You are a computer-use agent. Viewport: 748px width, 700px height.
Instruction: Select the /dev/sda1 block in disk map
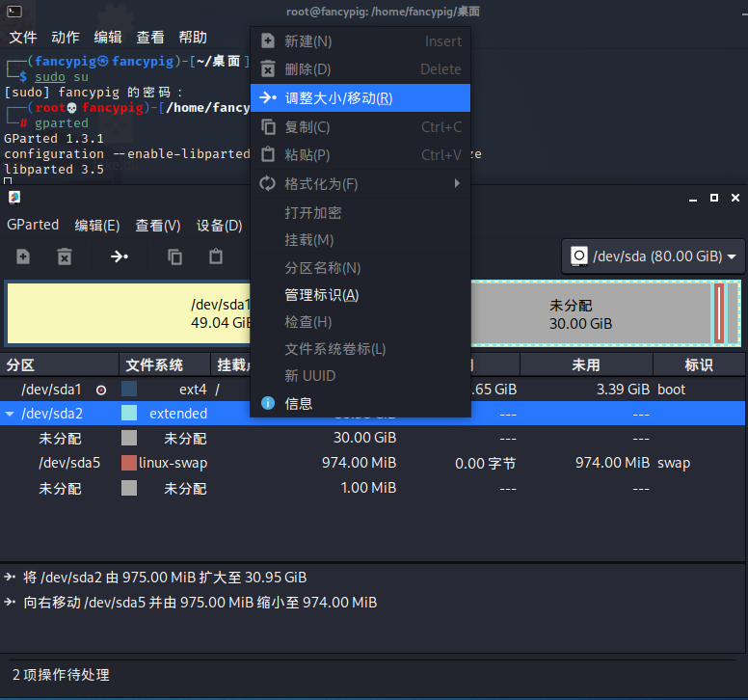coord(129,313)
